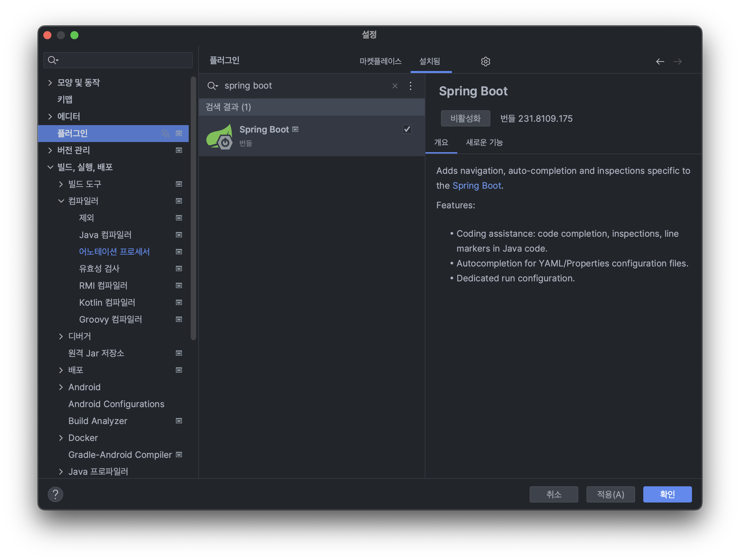Click the project icon on Build Analyzer row
Image resolution: width=740 pixels, height=560 pixels.
(179, 421)
